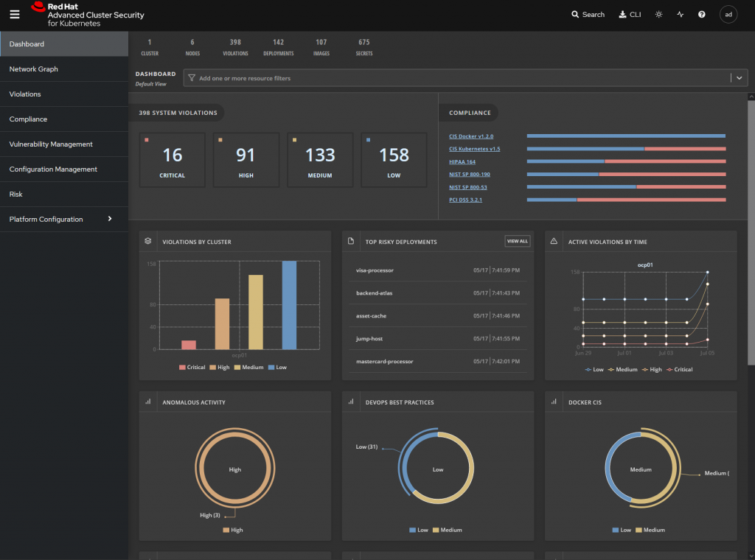Click the 398 Violations summary counter
Viewport: 755px width, 560px height.
(x=235, y=47)
